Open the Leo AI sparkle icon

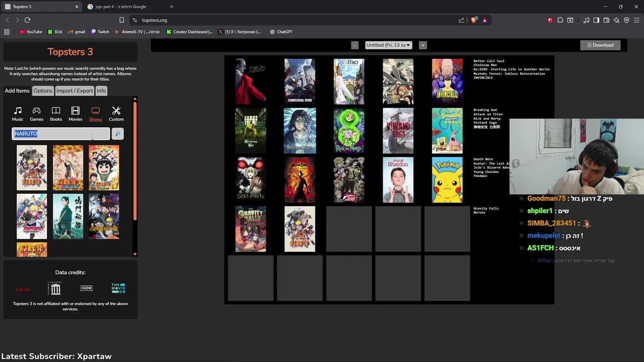(x=616, y=20)
